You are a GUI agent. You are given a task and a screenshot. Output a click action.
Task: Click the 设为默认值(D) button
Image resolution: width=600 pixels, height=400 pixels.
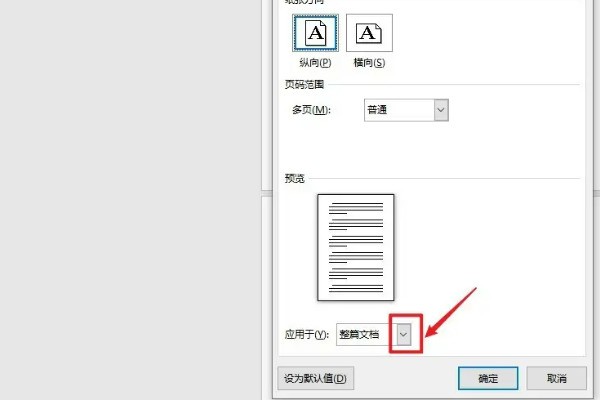(x=316, y=379)
